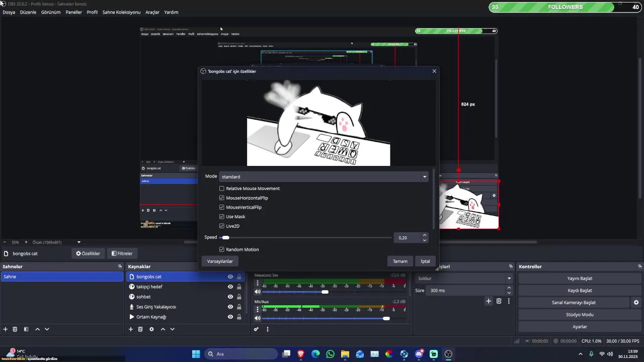Open audio mixer three-dot menu beside gears icon

click(x=268, y=329)
